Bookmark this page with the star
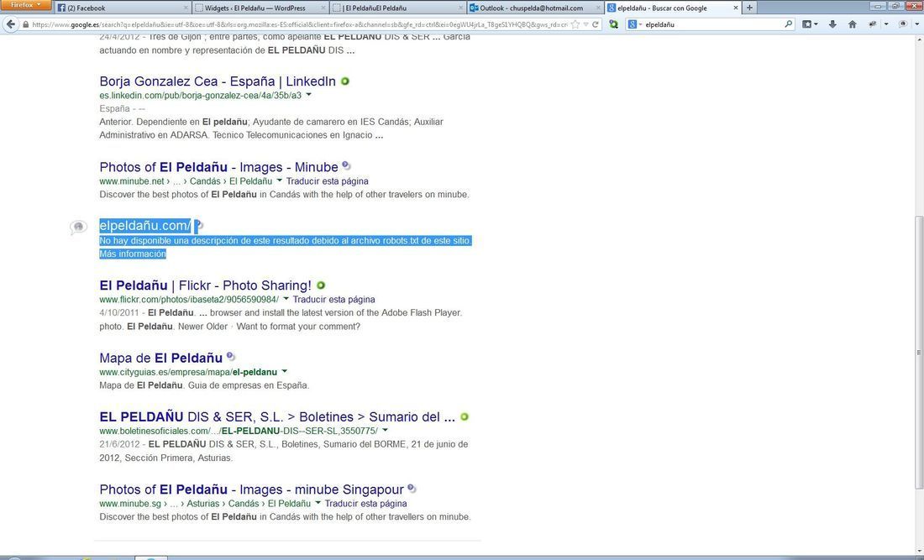 [x=575, y=24]
